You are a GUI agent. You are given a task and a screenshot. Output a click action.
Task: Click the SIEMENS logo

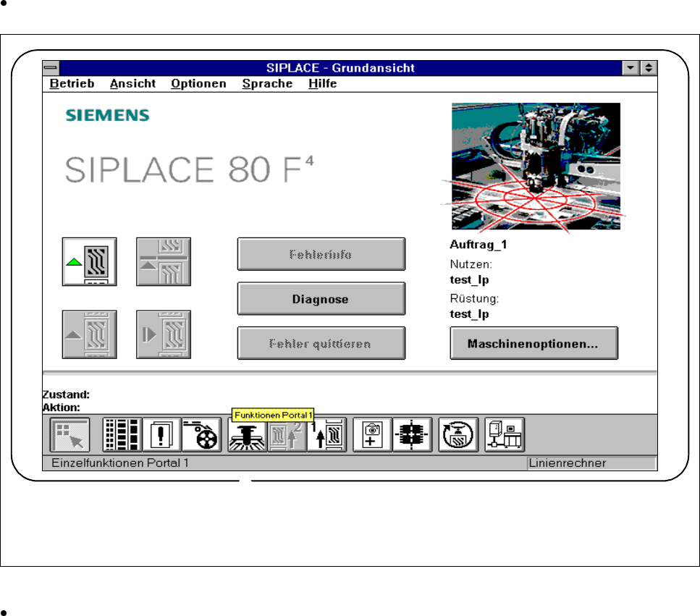pos(108,115)
